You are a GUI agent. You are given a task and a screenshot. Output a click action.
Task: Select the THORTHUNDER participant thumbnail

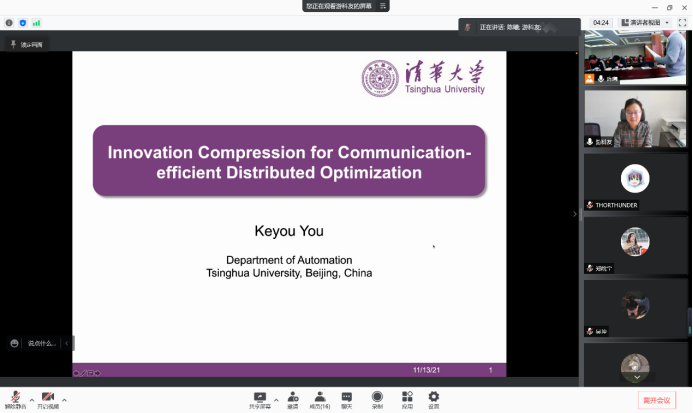635,182
